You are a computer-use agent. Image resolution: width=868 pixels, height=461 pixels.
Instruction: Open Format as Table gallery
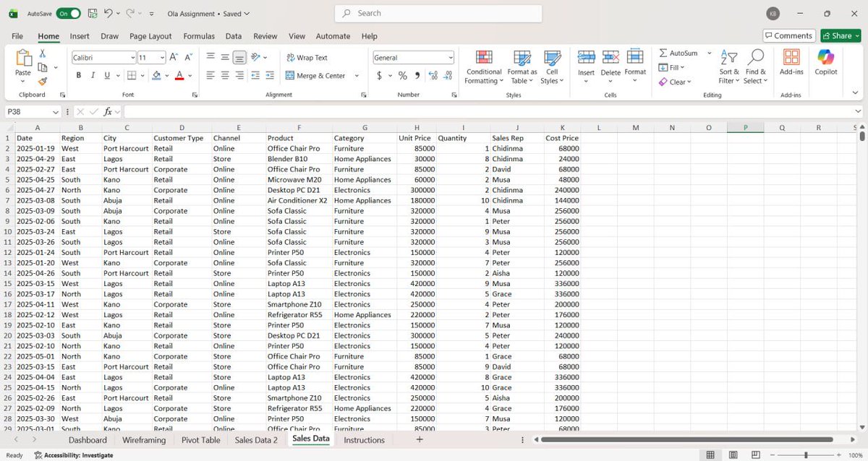click(522, 67)
